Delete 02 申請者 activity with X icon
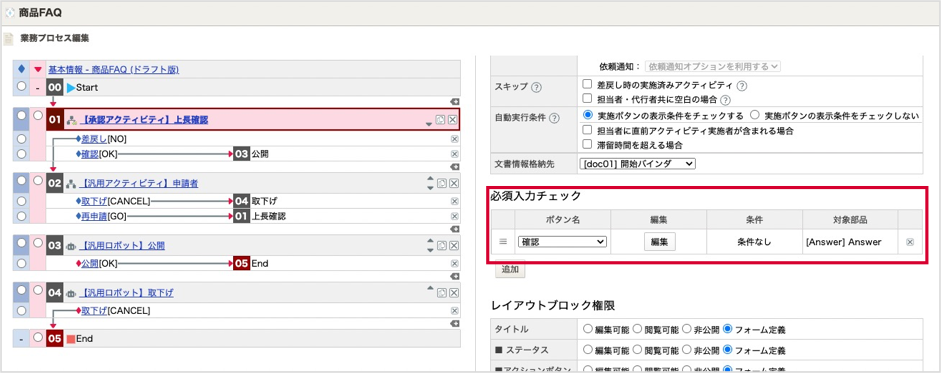941x373 pixels. click(x=453, y=184)
